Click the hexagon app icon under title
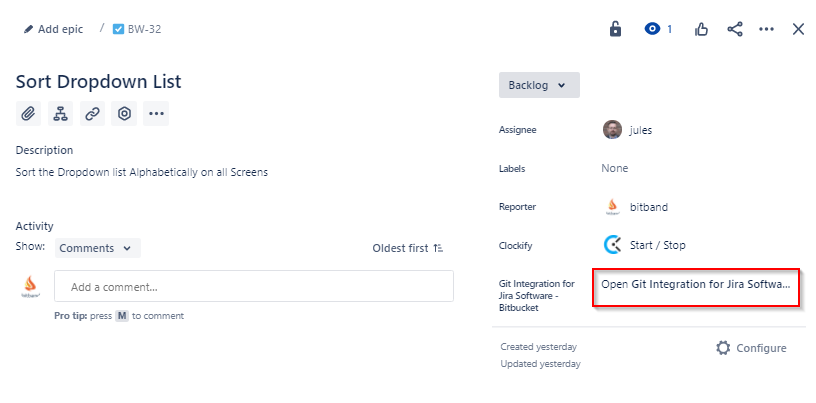This screenshot has width=816, height=403. tap(124, 114)
